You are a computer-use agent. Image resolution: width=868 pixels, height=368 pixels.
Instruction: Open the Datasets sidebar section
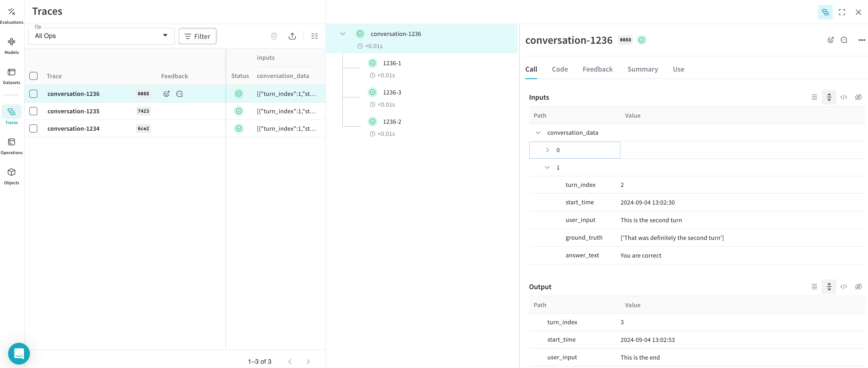[12, 76]
